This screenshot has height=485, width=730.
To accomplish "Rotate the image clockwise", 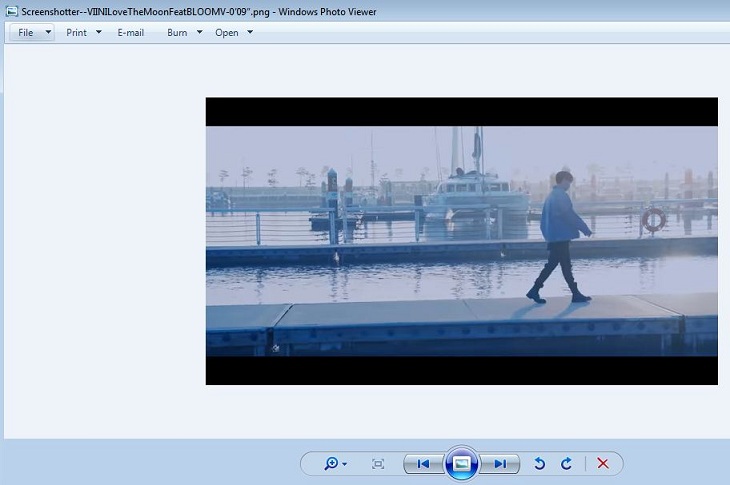I will pos(567,464).
